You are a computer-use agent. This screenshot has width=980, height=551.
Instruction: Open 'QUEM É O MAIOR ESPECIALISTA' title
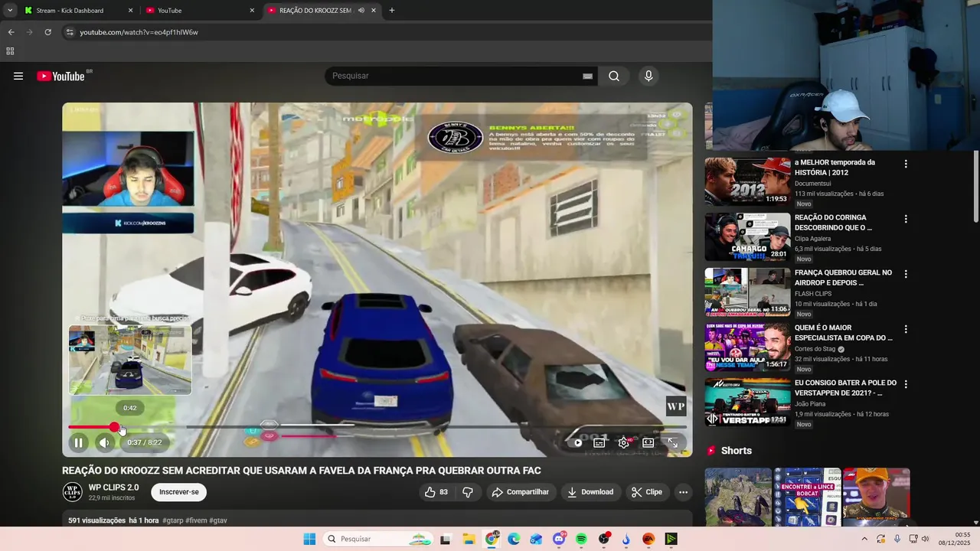(x=844, y=333)
